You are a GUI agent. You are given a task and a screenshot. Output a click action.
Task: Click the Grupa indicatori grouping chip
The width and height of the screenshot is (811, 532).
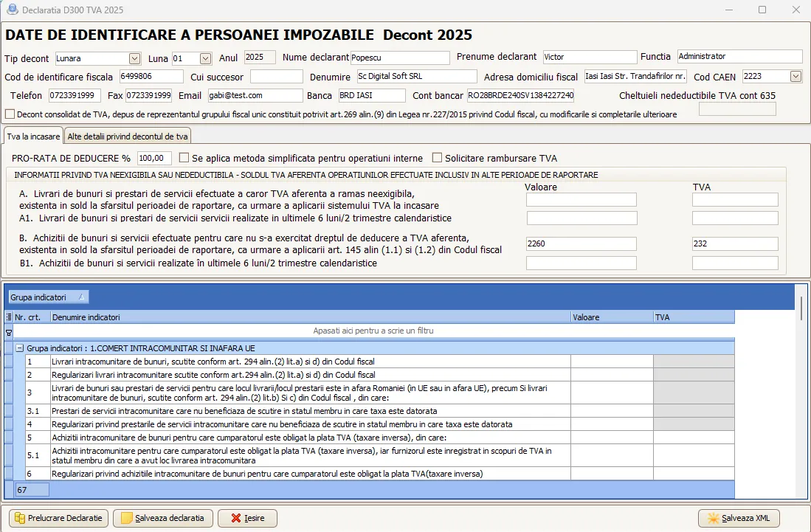click(x=47, y=297)
